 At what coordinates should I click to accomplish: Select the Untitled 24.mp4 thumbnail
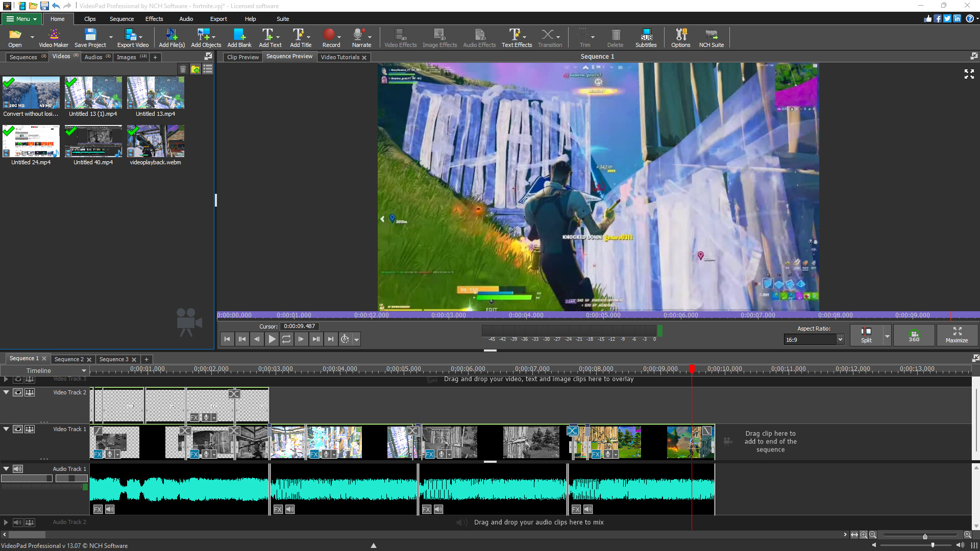[31, 141]
